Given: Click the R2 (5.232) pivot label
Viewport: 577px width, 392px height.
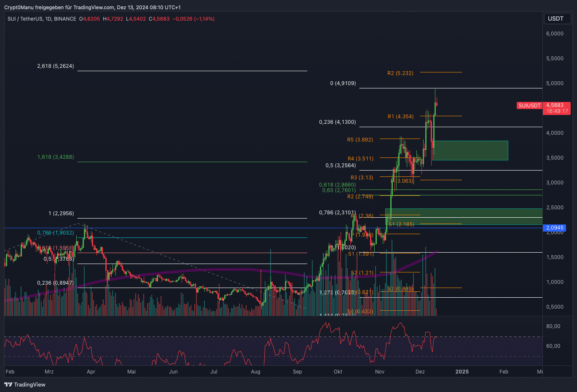Looking at the screenshot, I should pyautogui.click(x=400, y=73).
